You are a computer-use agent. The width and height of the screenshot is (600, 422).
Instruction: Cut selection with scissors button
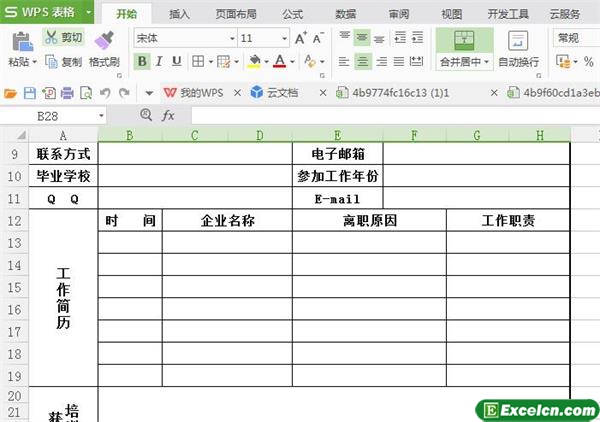[63, 37]
